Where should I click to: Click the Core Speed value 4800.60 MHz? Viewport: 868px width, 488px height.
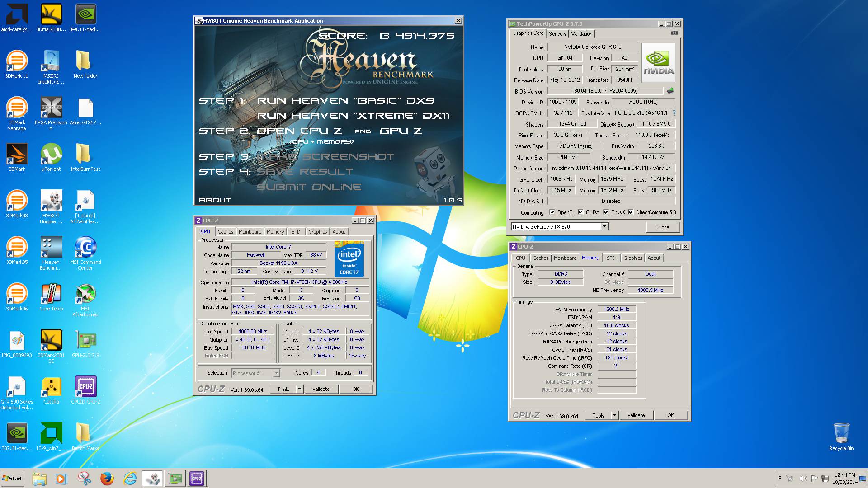pyautogui.click(x=253, y=331)
